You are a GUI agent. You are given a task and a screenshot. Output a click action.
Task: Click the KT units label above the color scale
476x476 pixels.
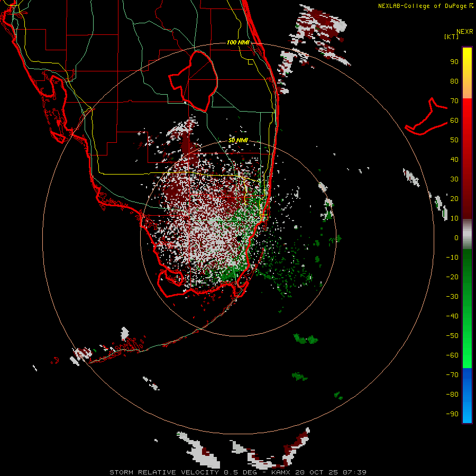(x=451, y=36)
